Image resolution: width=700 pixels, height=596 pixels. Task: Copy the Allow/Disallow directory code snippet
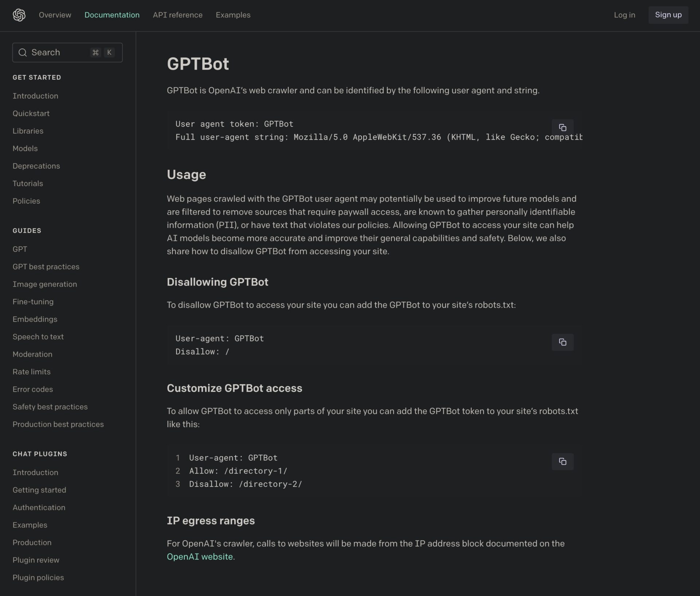(562, 461)
